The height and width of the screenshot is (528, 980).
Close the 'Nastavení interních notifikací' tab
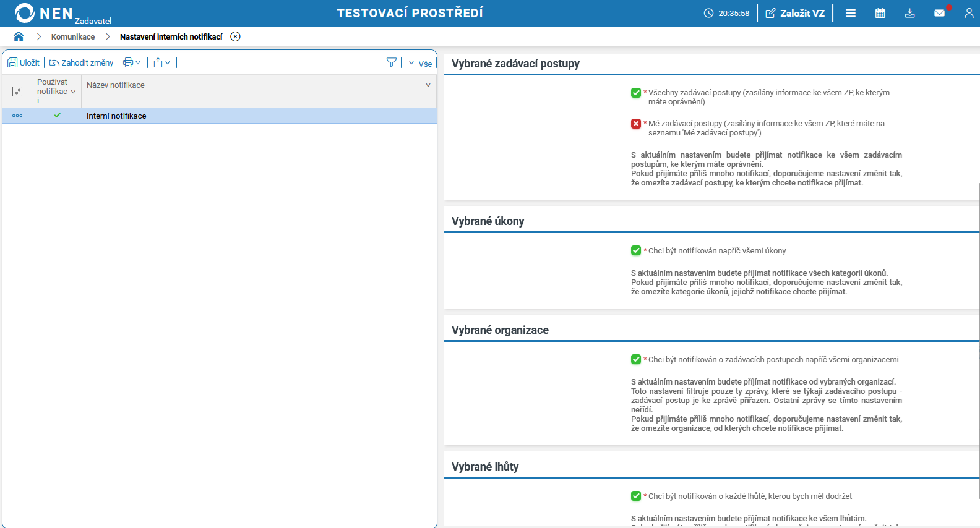point(235,36)
